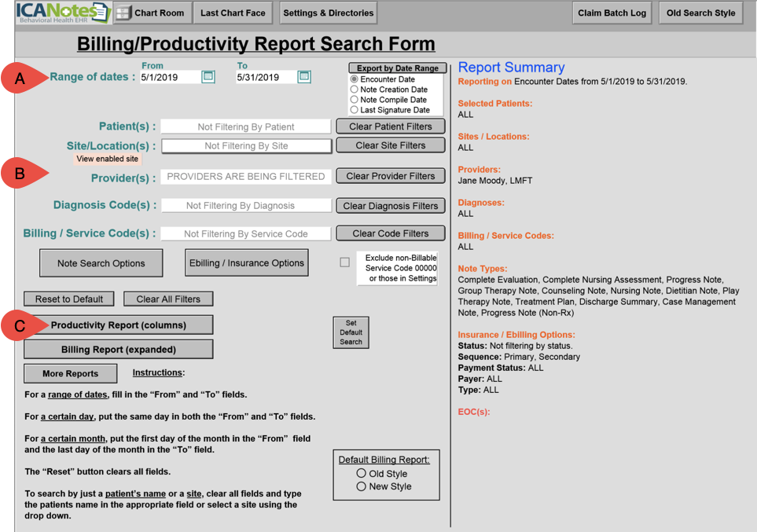Select Note Creation Date radio option

click(x=355, y=90)
